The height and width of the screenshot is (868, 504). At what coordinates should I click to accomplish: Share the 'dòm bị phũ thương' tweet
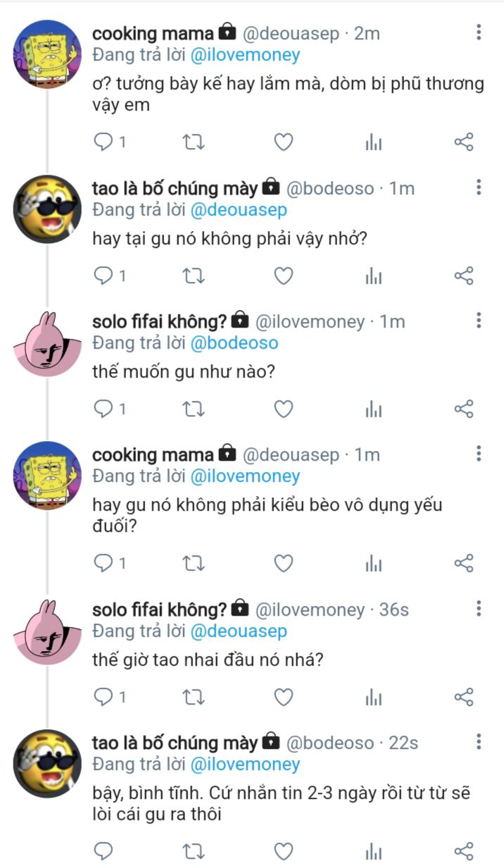464,142
